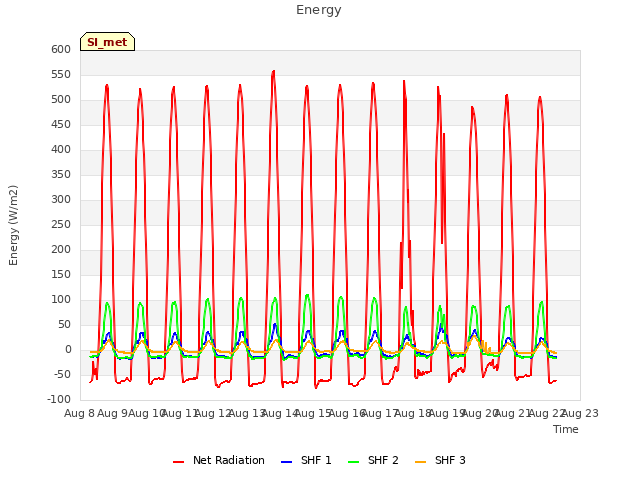Click the SHF 1 legend entry
Screen dimensions: 640x480
point(306,460)
